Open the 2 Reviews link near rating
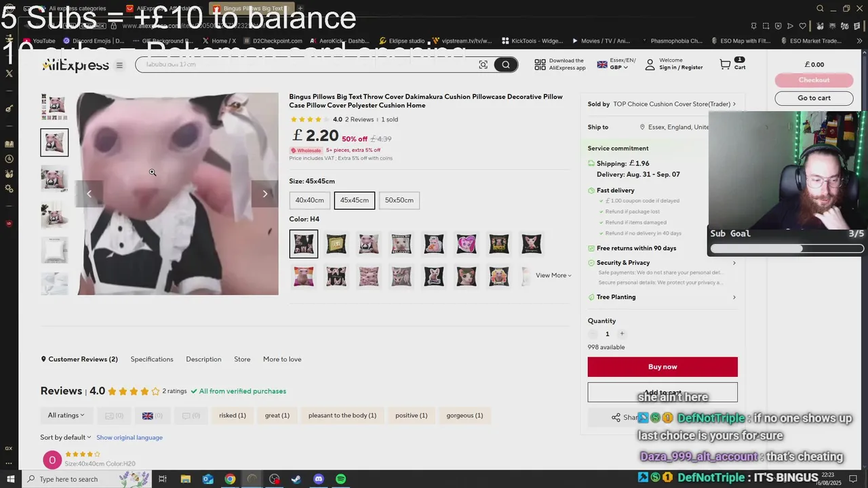Screen dimensions: 868x488 click(359, 119)
